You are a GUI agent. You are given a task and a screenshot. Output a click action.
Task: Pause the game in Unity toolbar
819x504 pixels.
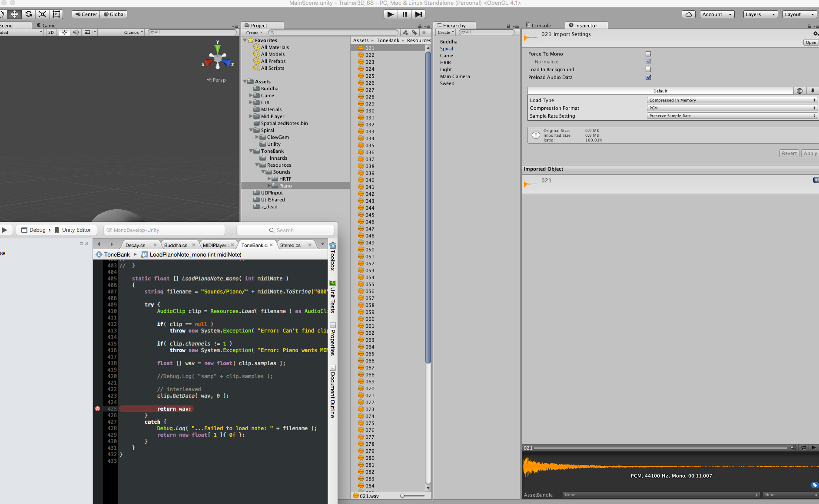click(405, 14)
